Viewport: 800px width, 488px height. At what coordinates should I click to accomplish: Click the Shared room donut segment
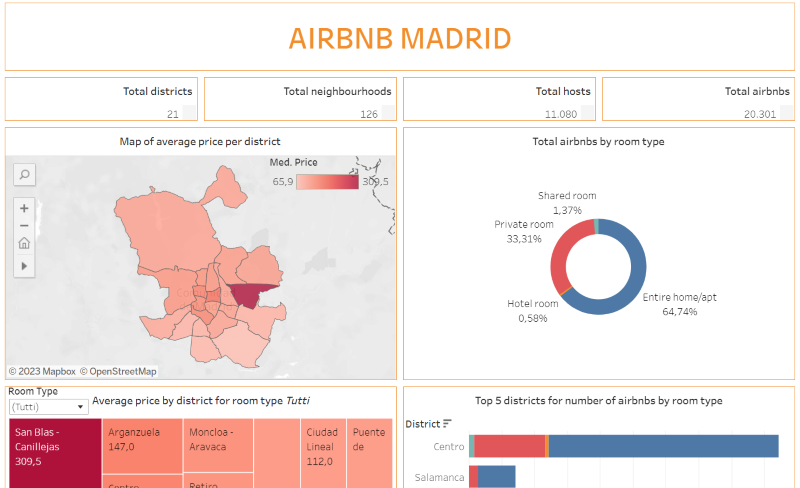pyautogui.click(x=596, y=226)
